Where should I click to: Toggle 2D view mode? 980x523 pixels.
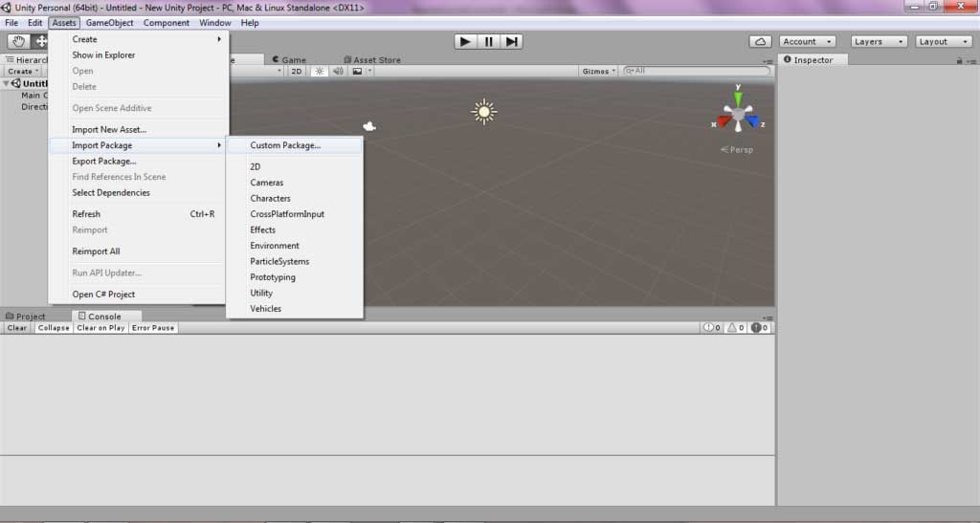pos(297,71)
